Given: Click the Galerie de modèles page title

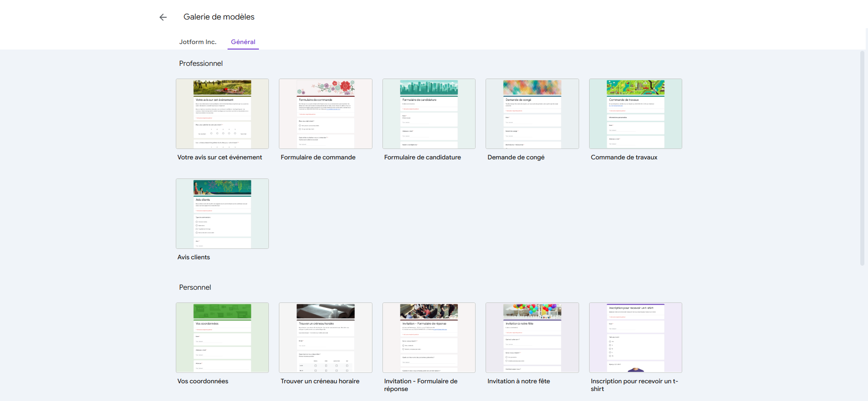Looking at the screenshot, I should click(x=219, y=17).
